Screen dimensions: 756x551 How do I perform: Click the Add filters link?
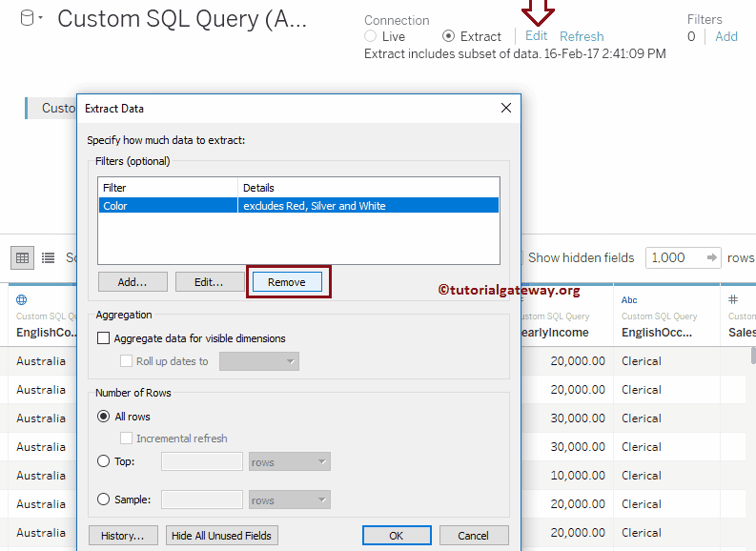click(726, 36)
